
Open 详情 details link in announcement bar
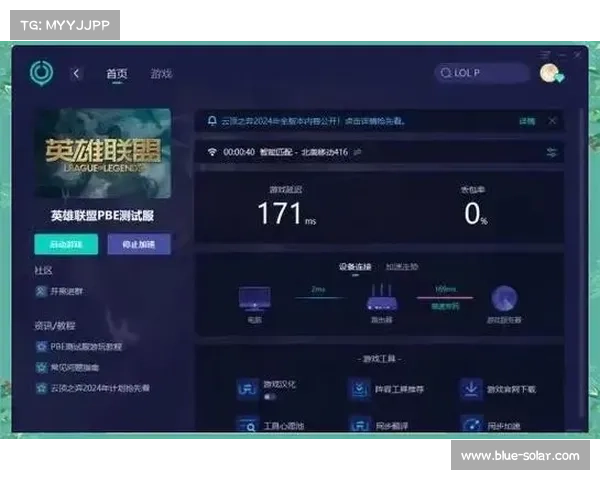[527, 121]
